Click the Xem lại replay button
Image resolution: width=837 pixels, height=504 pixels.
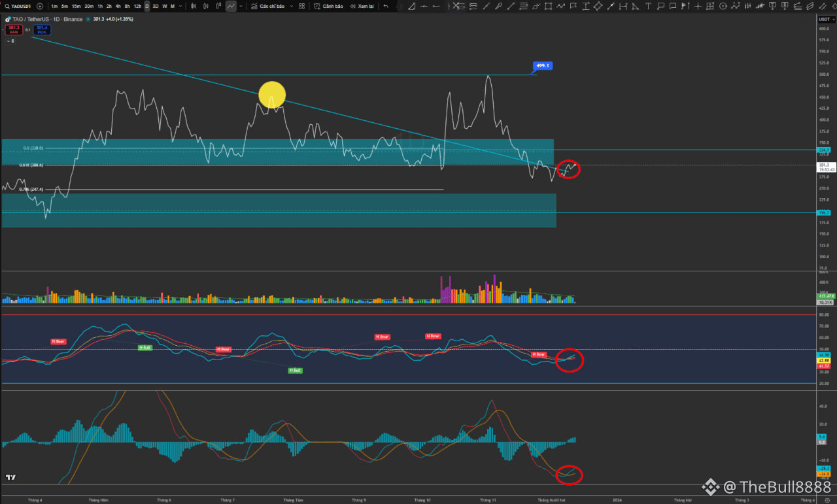[x=361, y=6]
